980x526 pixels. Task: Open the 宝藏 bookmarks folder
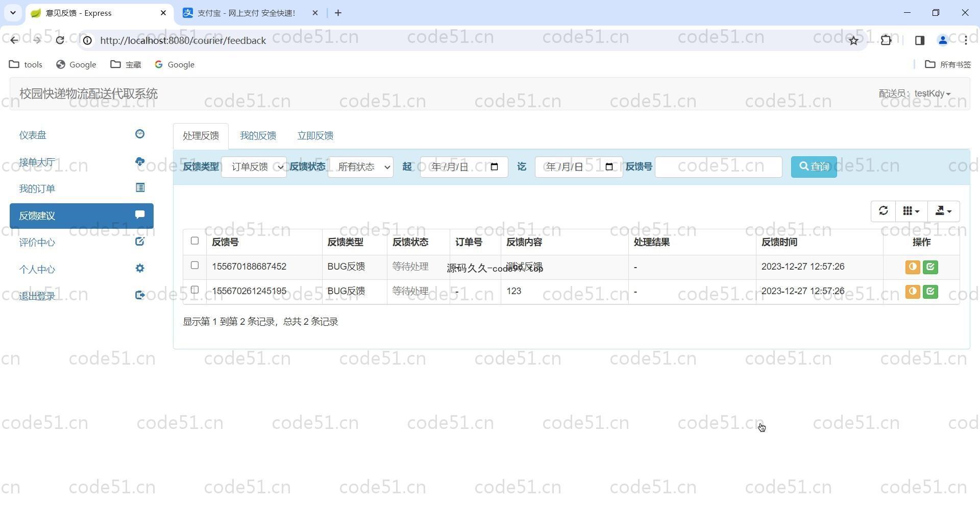pyautogui.click(x=126, y=64)
